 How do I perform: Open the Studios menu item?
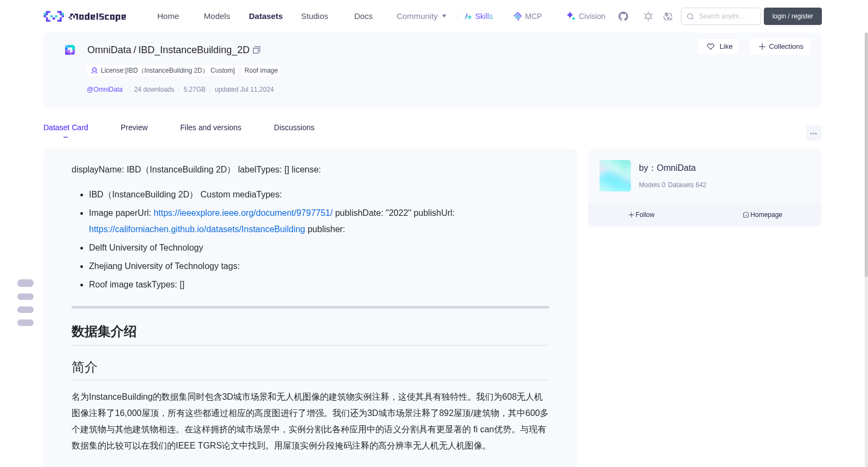click(x=315, y=16)
